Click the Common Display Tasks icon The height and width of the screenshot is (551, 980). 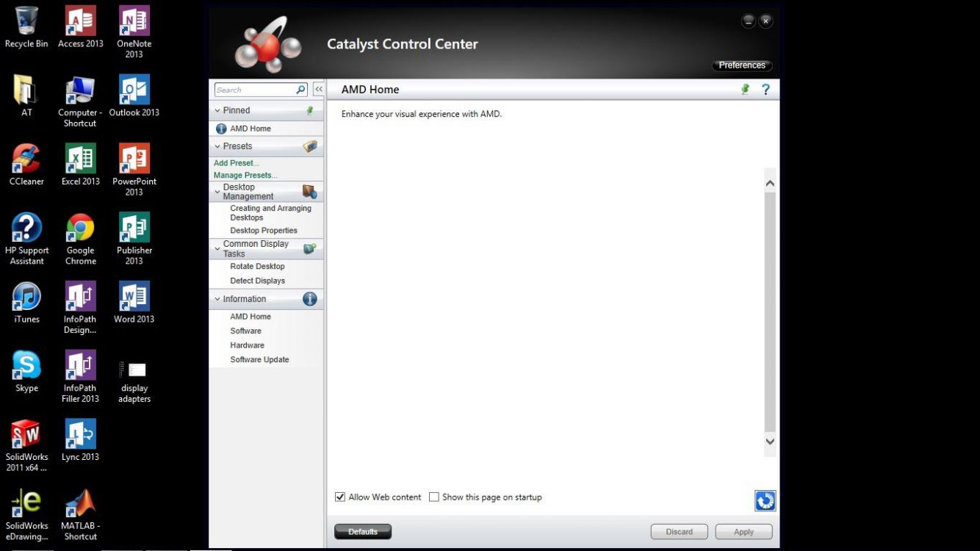[310, 248]
